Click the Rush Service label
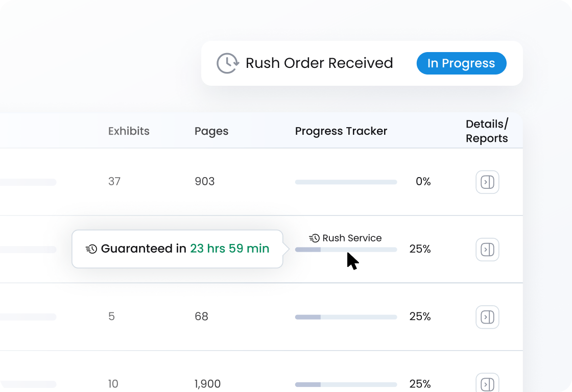The image size is (572, 392). click(x=352, y=238)
